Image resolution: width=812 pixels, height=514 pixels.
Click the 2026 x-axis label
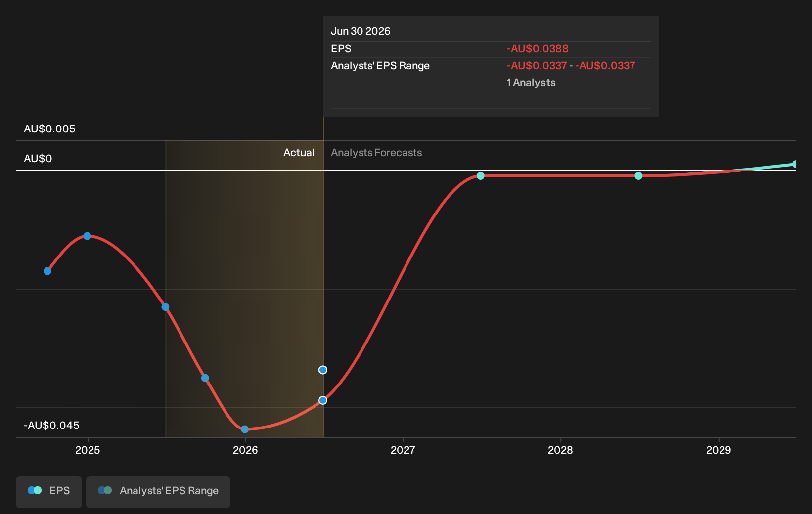pos(245,450)
